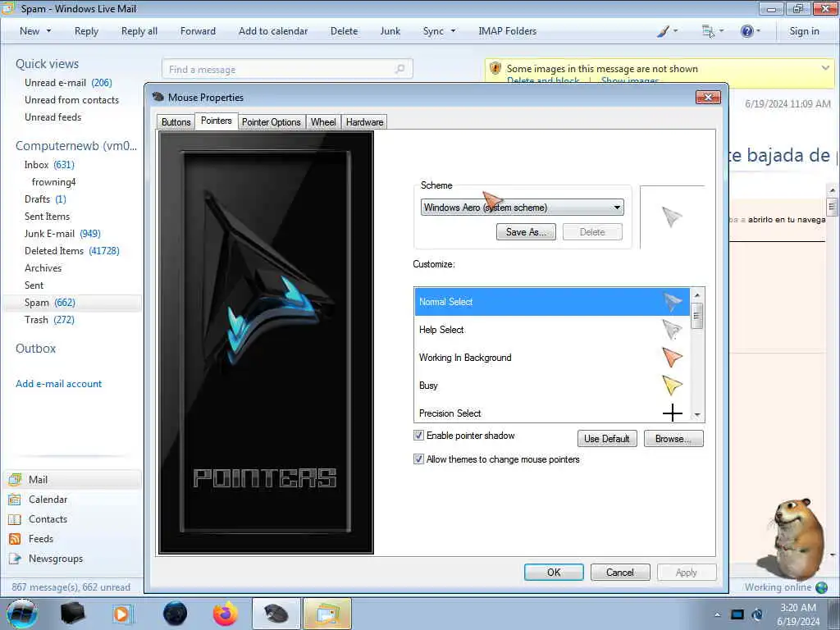Click Forward in Live Mail toolbar
Viewport: 840px width, 630px height.
(198, 31)
